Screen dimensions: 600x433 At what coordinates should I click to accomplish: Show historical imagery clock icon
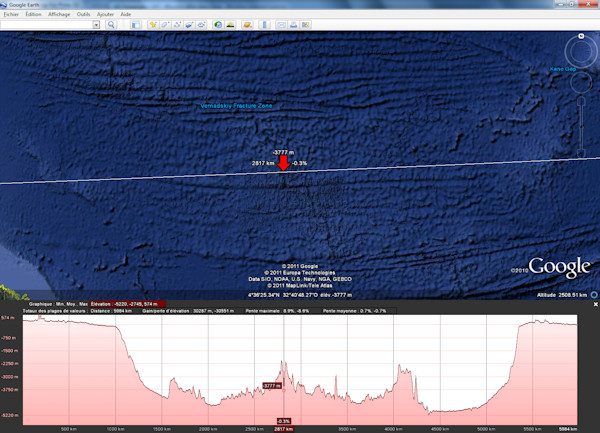coord(218,25)
